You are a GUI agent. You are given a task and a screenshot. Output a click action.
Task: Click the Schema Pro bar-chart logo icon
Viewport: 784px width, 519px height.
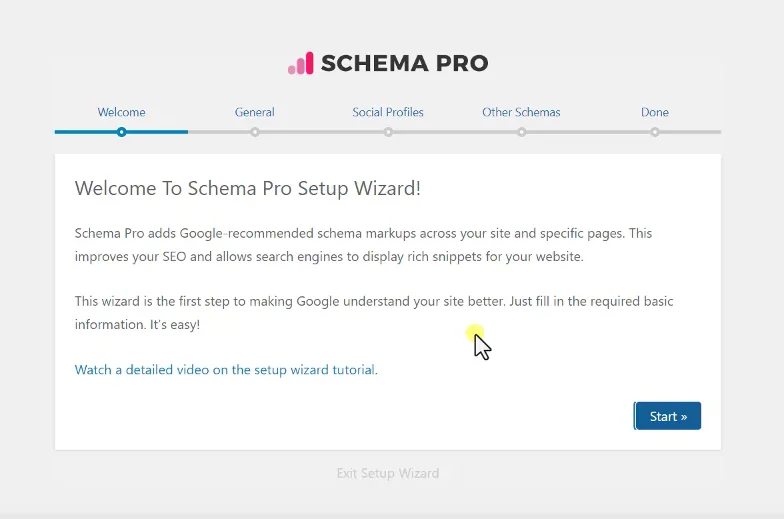[301, 64]
